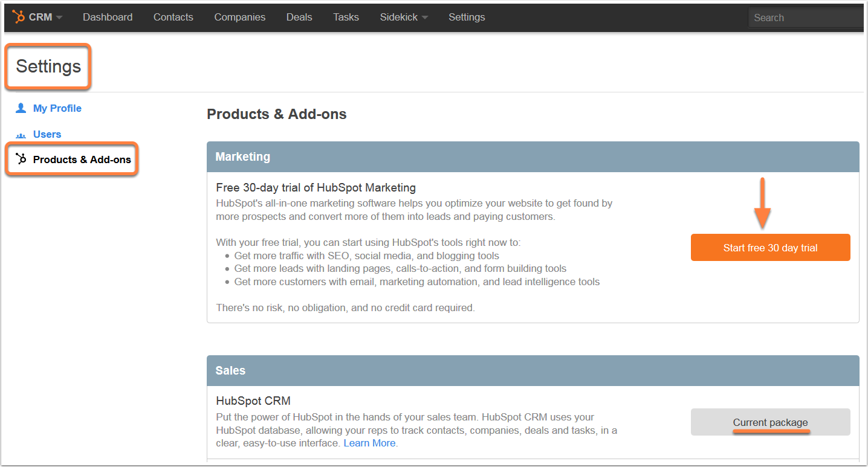Click the Sales section header
868x467 pixels.
coord(533,371)
